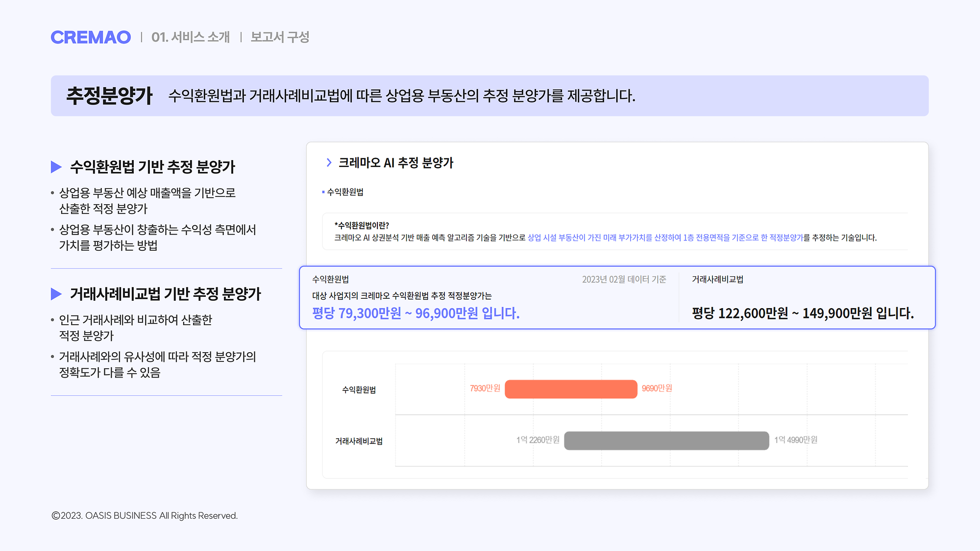Click the orange 수익환원법 range bar
The width and height of the screenshot is (980, 551).
[571, 389]
